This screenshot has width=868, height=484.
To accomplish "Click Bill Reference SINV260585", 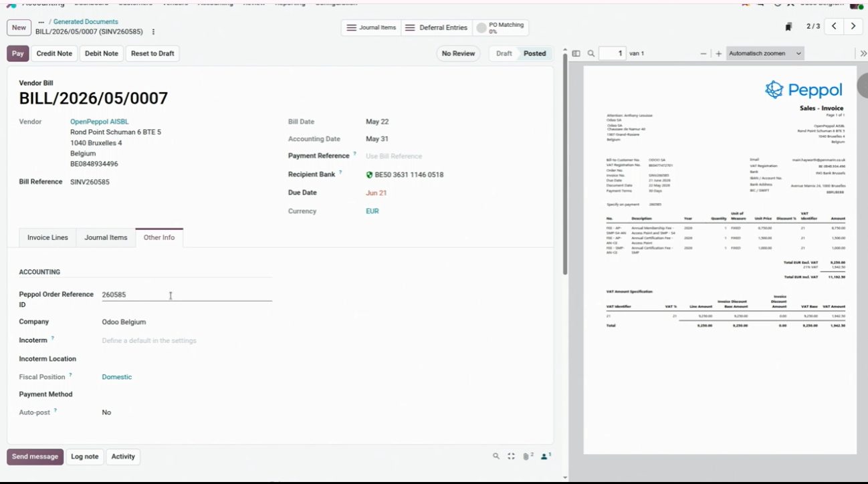I will click(90, 182).
